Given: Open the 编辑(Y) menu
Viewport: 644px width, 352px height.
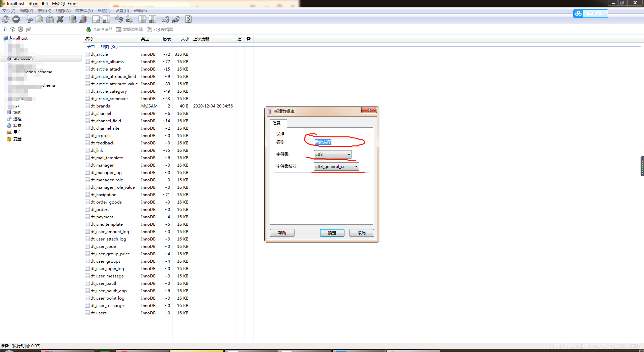Looking at the screenshot, I should (x=26, y=11).
